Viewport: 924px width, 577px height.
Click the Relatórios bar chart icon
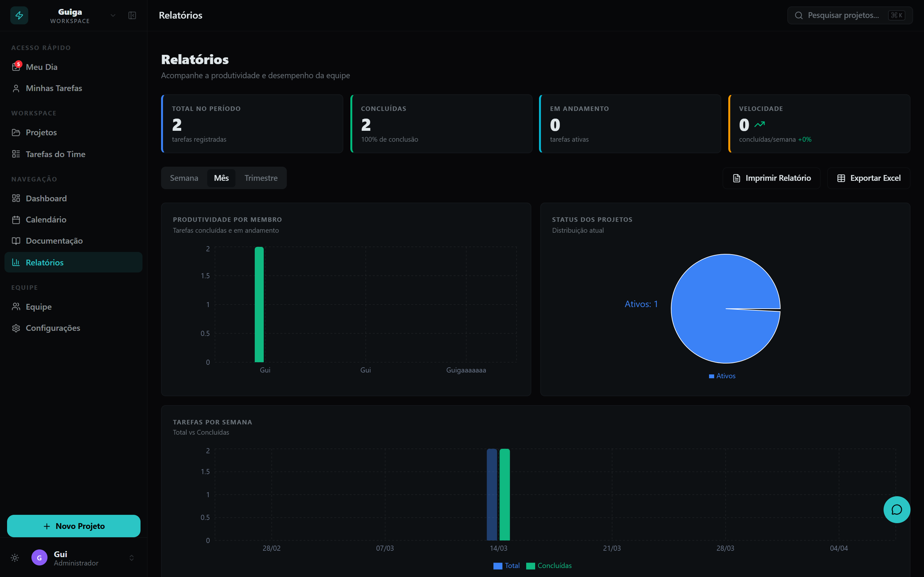[x=16, y=262]
